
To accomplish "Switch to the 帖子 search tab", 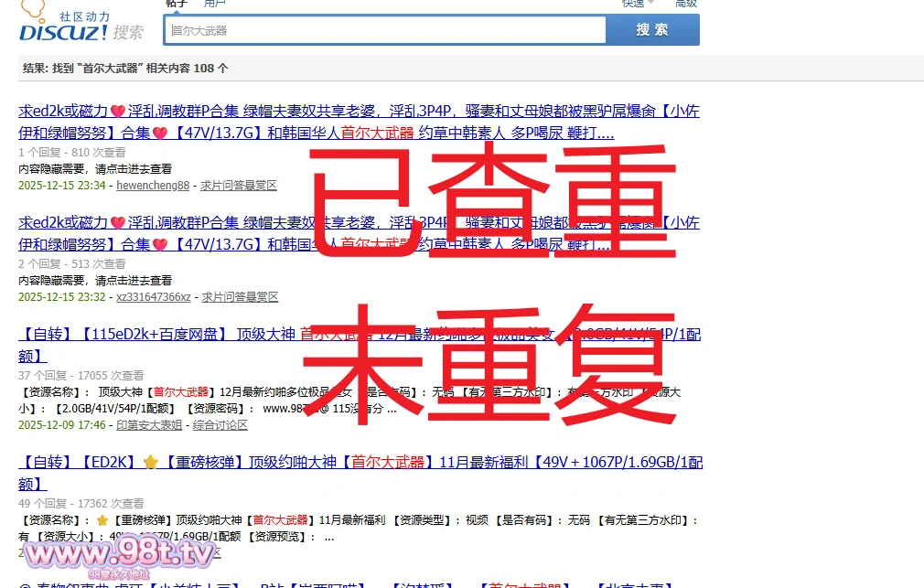I will click(x=177, y=4).
